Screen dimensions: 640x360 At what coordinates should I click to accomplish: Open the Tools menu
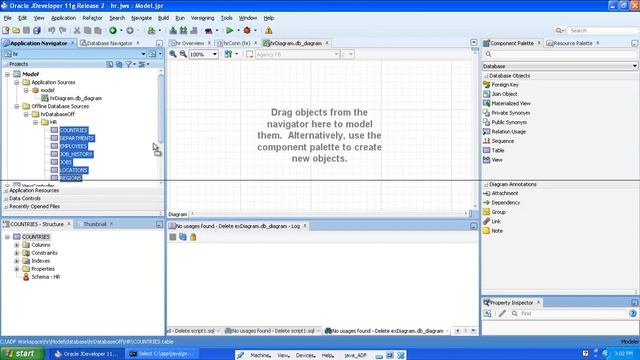point(227,18)
